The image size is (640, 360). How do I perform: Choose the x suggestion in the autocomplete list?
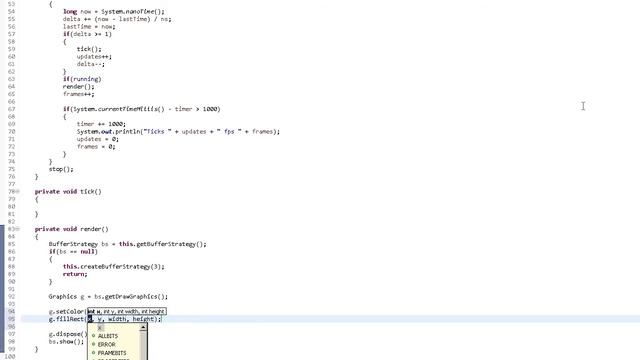[x=100, y=328]
